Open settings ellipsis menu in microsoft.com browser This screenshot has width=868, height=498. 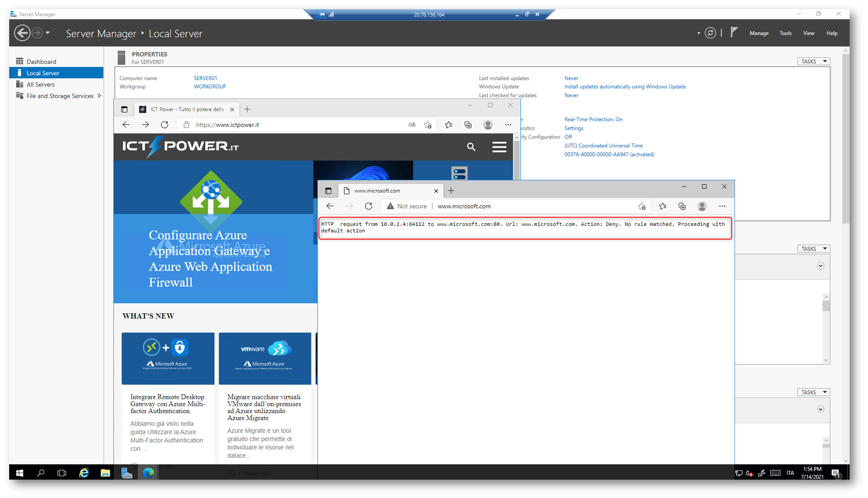(x=722, y=206)
